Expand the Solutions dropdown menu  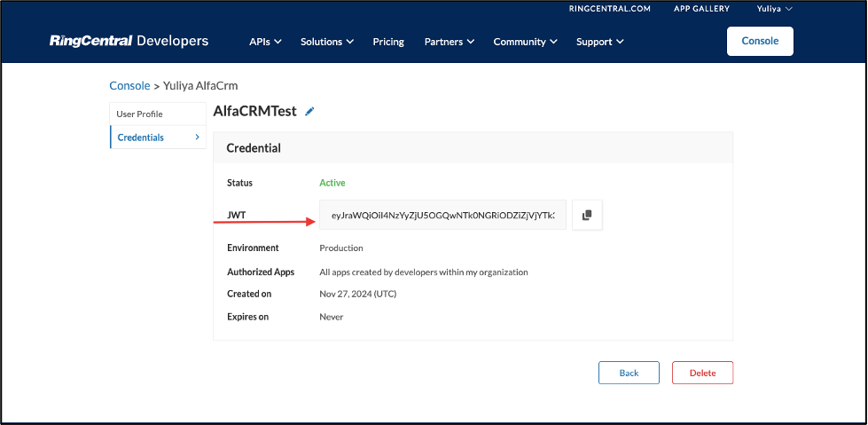(x=327, y=42)
